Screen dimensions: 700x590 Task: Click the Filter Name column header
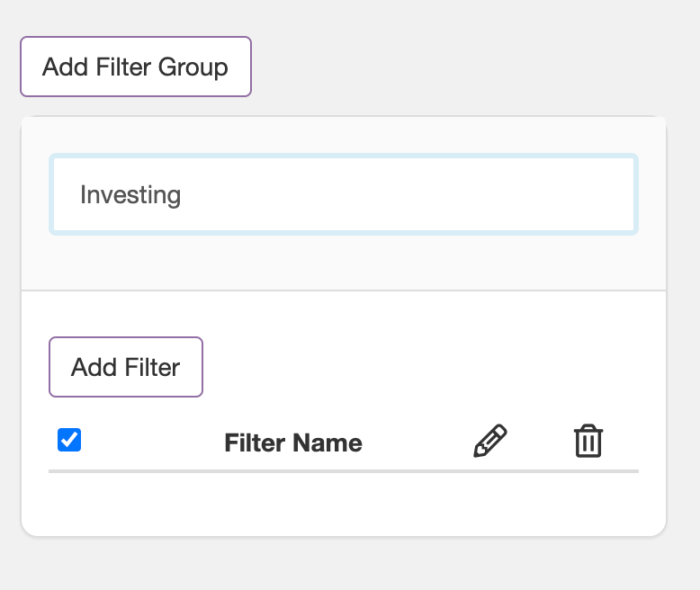(293, 442)
